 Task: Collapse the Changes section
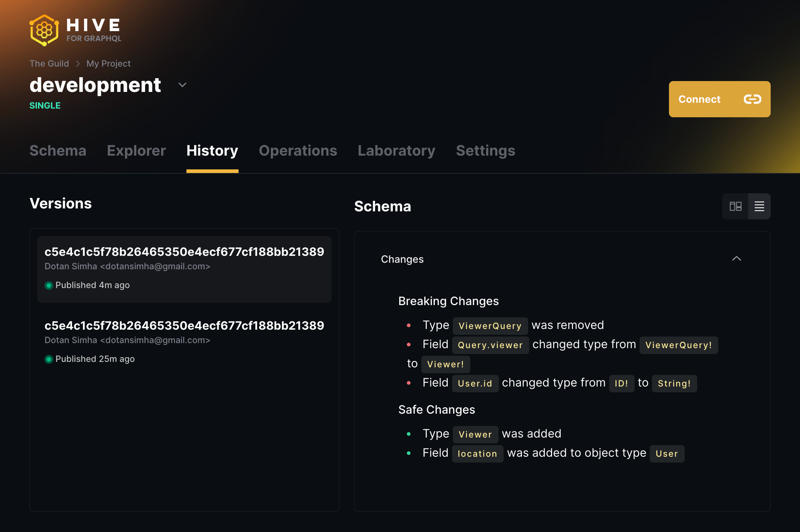pos(736,258)
